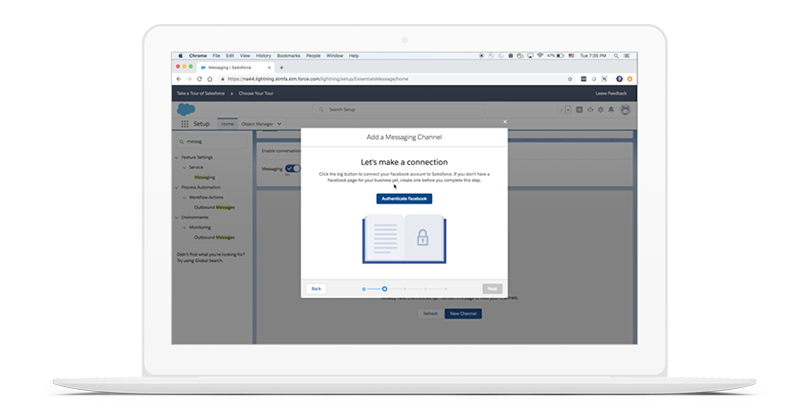The image size is (800, 417).
Task: Click the Salesforce cloud logo
Action: click(186, 109)
